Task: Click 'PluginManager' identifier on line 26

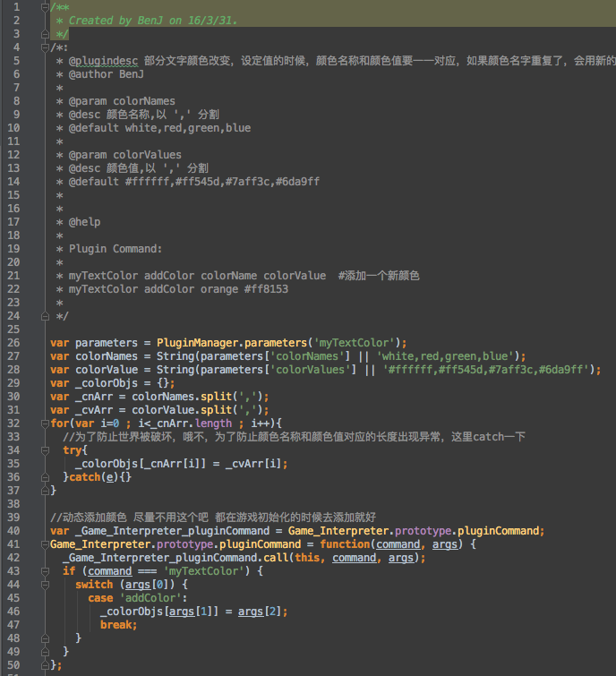Action: point(198,343)
